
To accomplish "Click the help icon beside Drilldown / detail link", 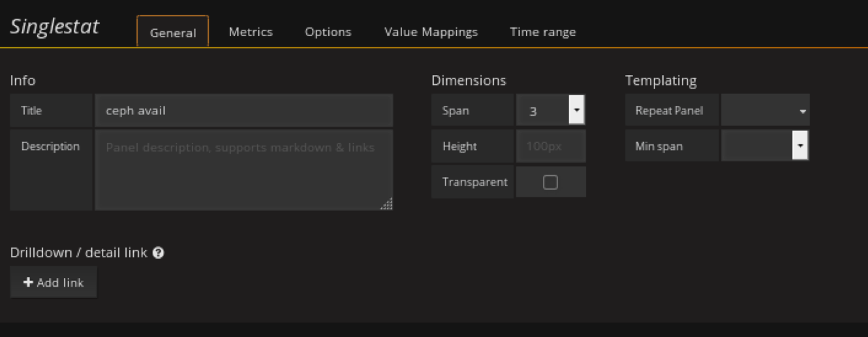I will coord(158,253).
